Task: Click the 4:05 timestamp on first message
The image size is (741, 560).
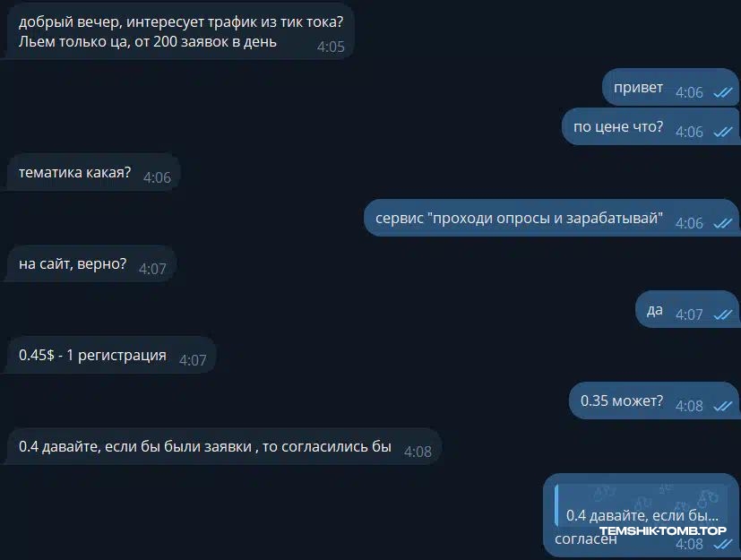Action: coord(331,47)
